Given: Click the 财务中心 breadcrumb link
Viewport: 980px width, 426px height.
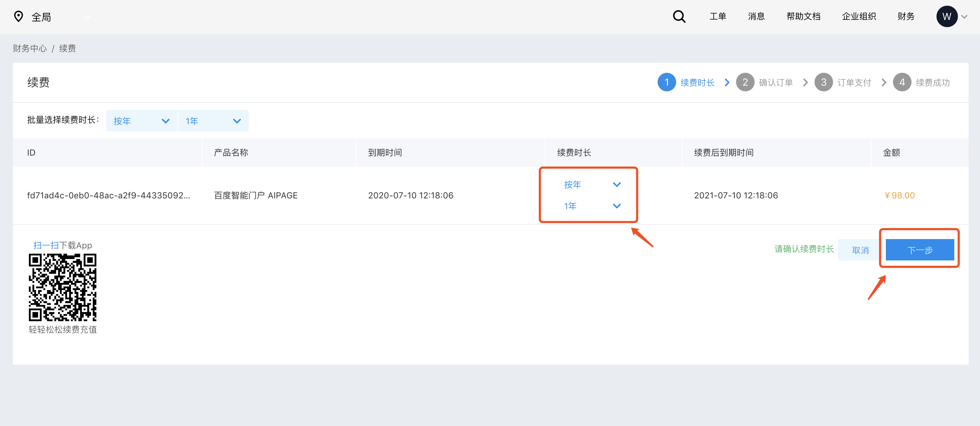Looking at the screenshot, I should coord(30,49).
